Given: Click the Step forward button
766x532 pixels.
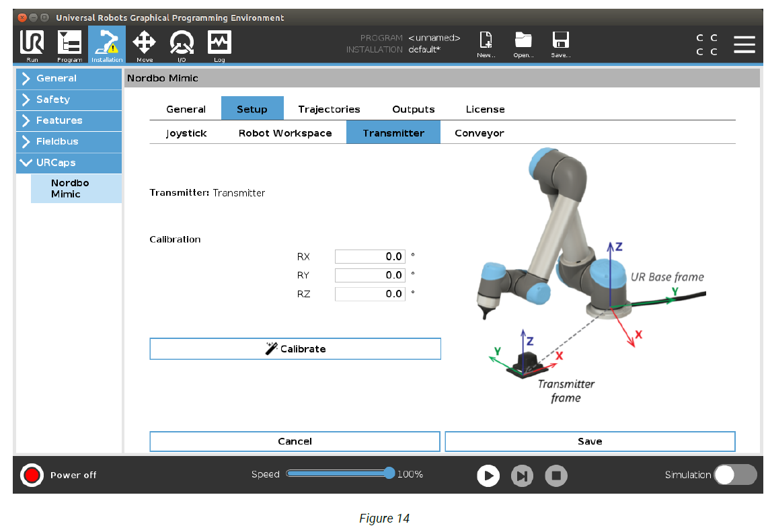Looking at the screenshot, I should [522, 476].
